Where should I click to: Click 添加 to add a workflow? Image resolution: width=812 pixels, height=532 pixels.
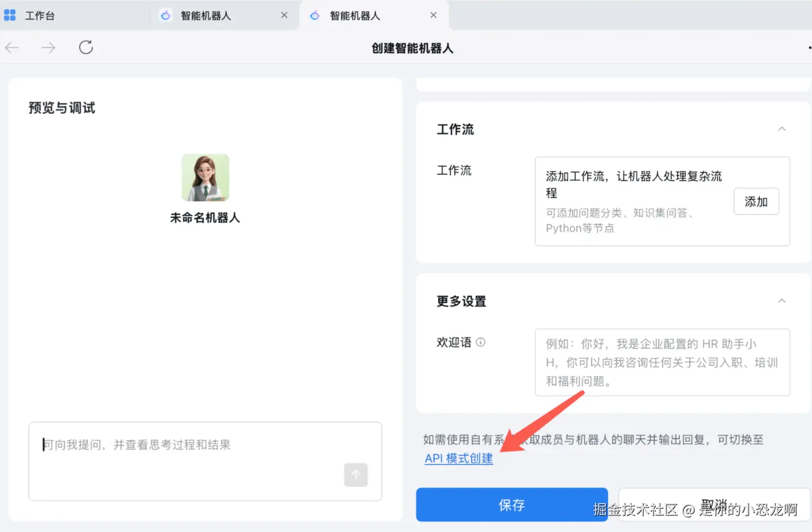pos(756,201)
